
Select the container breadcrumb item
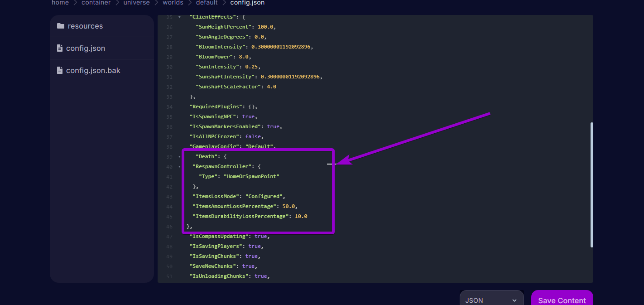[96, 3]
